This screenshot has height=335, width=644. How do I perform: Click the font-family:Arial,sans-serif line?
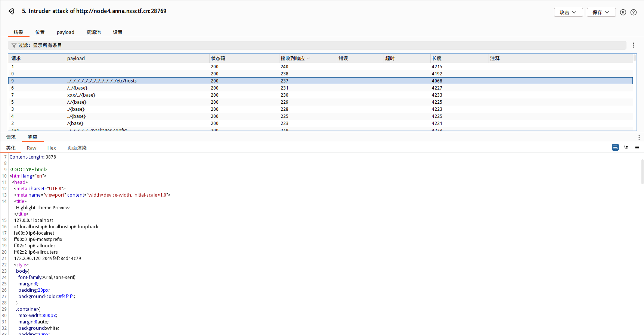[47, 278]
